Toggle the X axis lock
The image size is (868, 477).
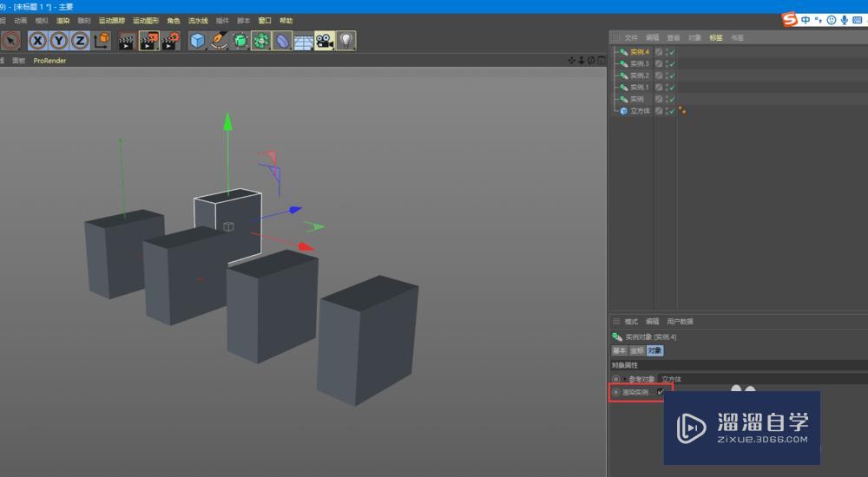(37, 41)
